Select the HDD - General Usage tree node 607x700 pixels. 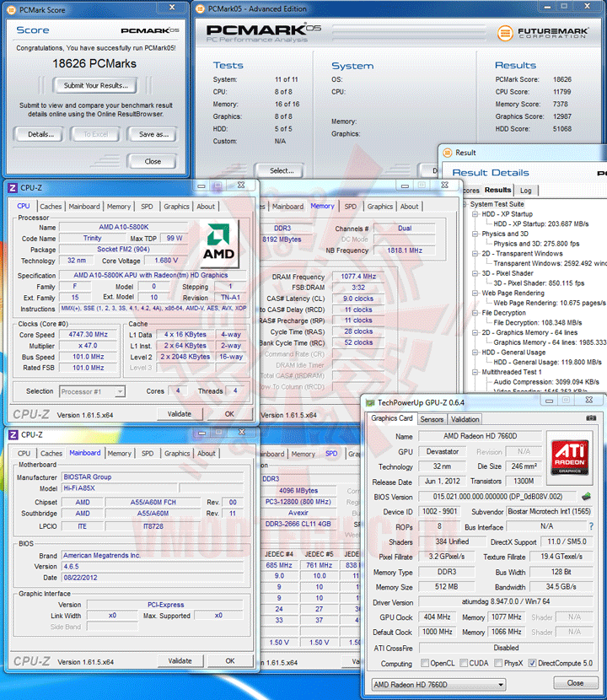tap(513, 353)
